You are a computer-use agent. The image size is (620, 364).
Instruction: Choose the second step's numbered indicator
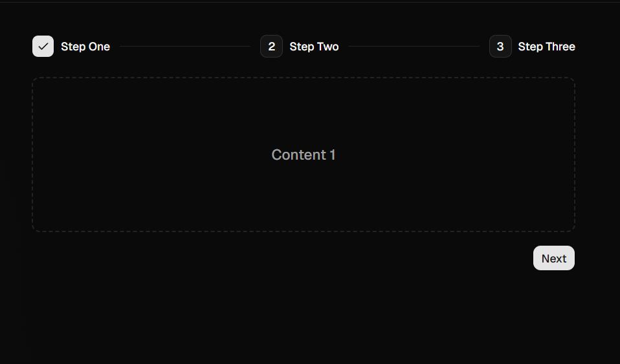pos(271,47)
